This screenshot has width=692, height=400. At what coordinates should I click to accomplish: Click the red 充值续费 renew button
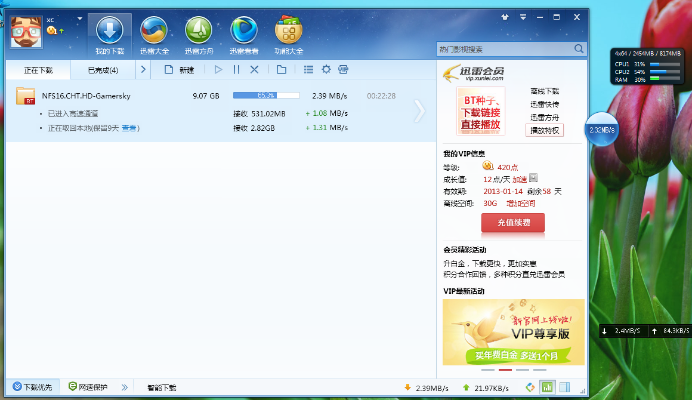click(x=512, y=222)
